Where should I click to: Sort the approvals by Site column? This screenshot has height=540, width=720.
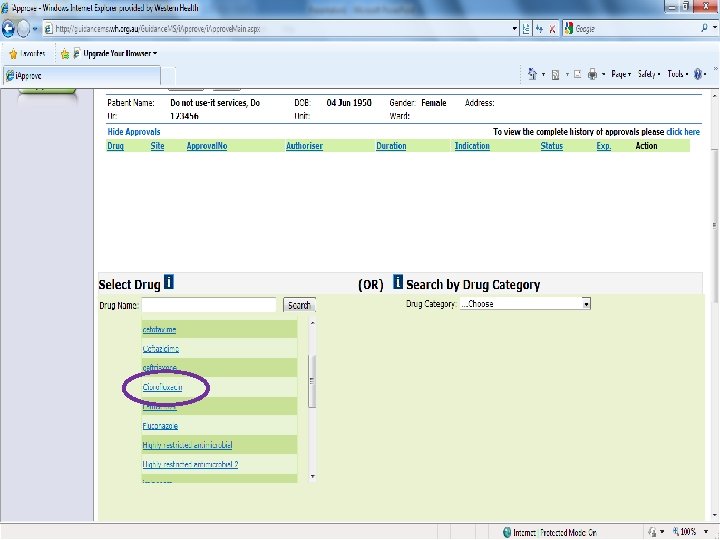(x=157, y=146)
